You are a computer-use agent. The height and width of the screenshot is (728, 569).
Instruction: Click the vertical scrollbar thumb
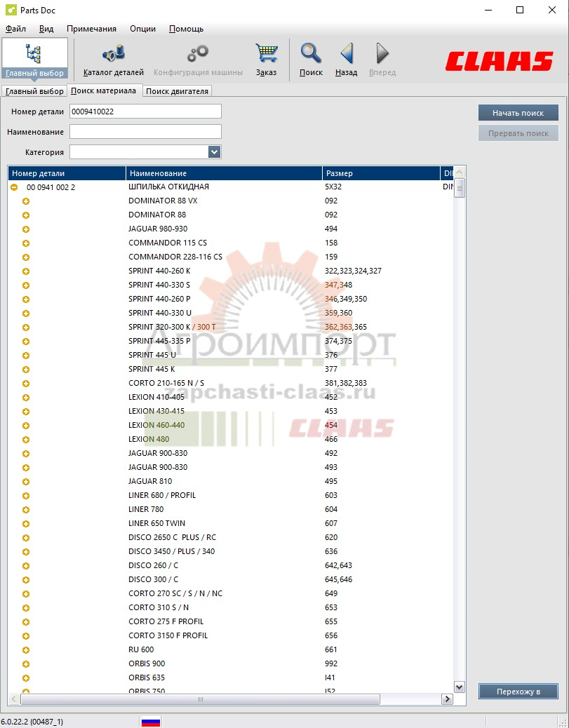tap(460, 188)
